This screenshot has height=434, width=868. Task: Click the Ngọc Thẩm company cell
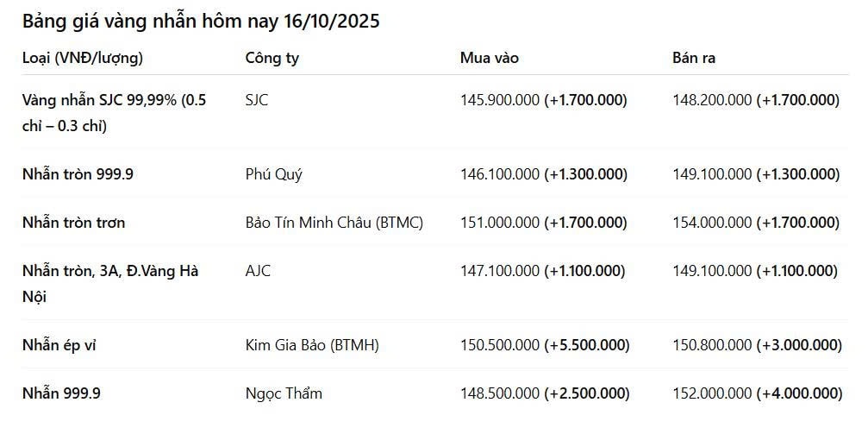284,393
